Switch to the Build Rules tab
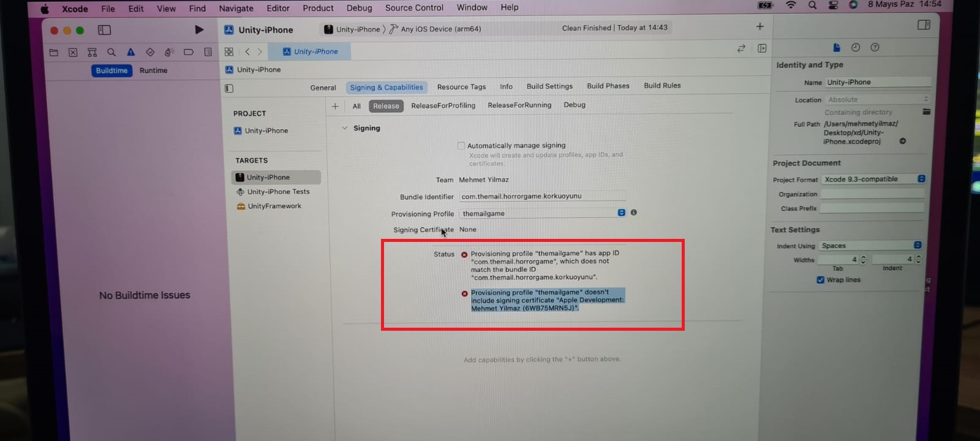The height and width of the screenshot is (441, 980). [662, 85]
